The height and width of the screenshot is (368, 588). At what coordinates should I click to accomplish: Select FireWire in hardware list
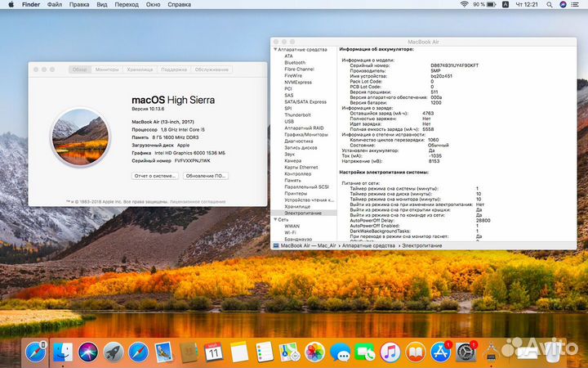[293, 75]
